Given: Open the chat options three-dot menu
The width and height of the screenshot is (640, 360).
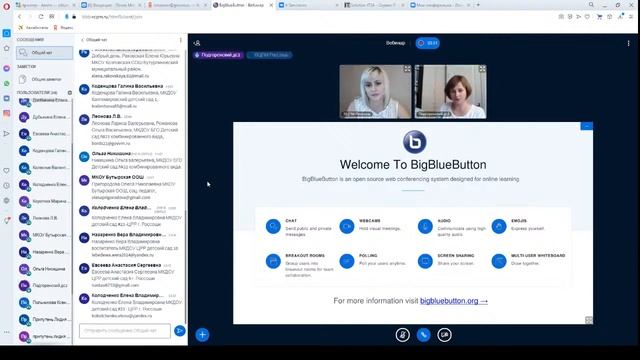Looking at the screenshot, I should click(x=180, y=40).
